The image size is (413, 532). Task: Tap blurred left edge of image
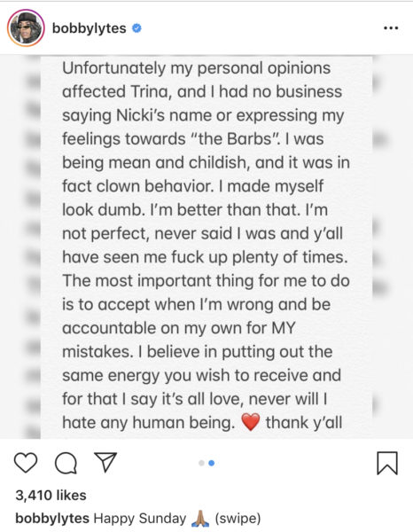click(20, 246)
